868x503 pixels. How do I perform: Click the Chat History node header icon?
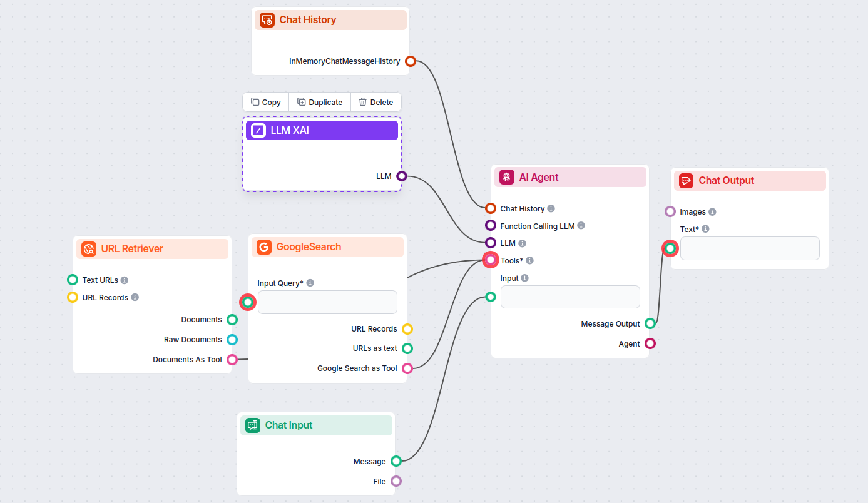pyautogui.click(x=267, y=19)
